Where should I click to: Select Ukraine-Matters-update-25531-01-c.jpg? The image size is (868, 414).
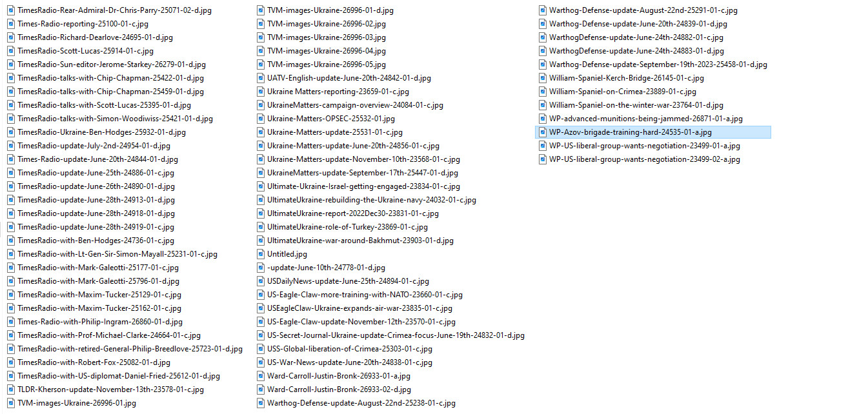pyautogui.click(x=334, y=132)
